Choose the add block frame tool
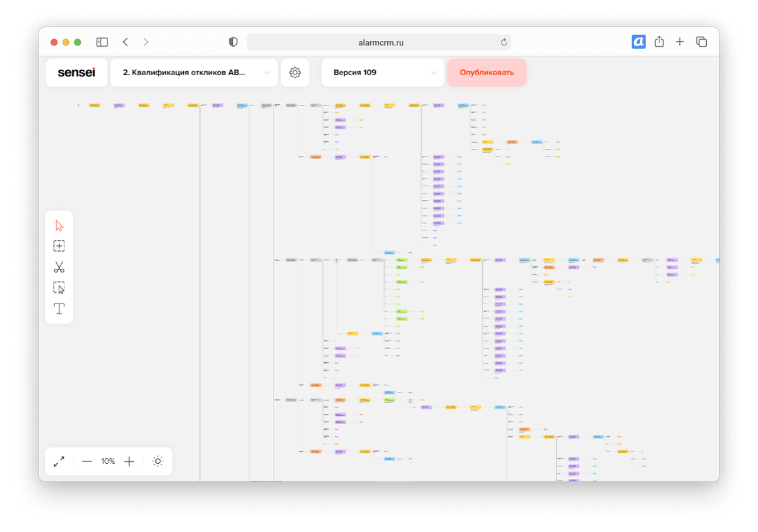The width and height of the screenshot is (758, 532). coord(59,246)
